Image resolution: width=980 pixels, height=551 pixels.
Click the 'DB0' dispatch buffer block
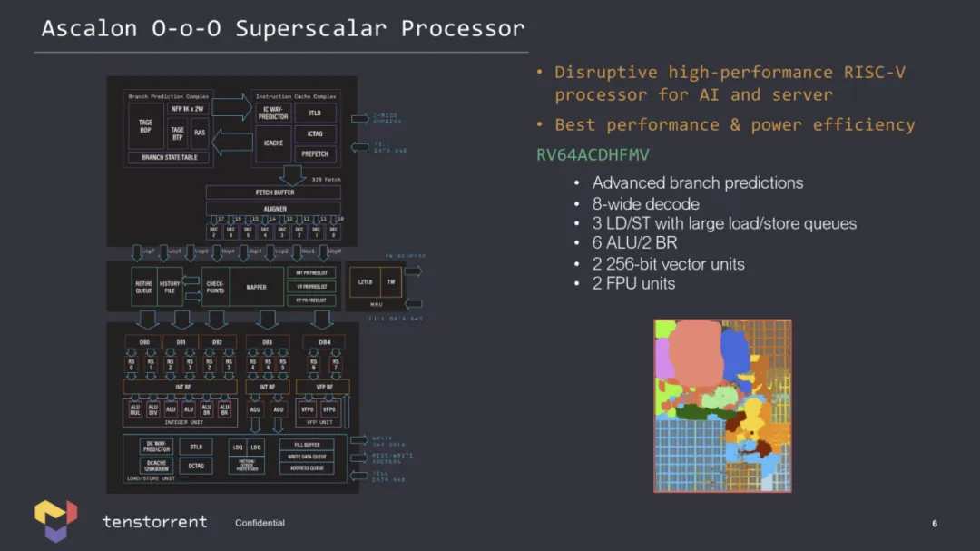coord(144,342)
